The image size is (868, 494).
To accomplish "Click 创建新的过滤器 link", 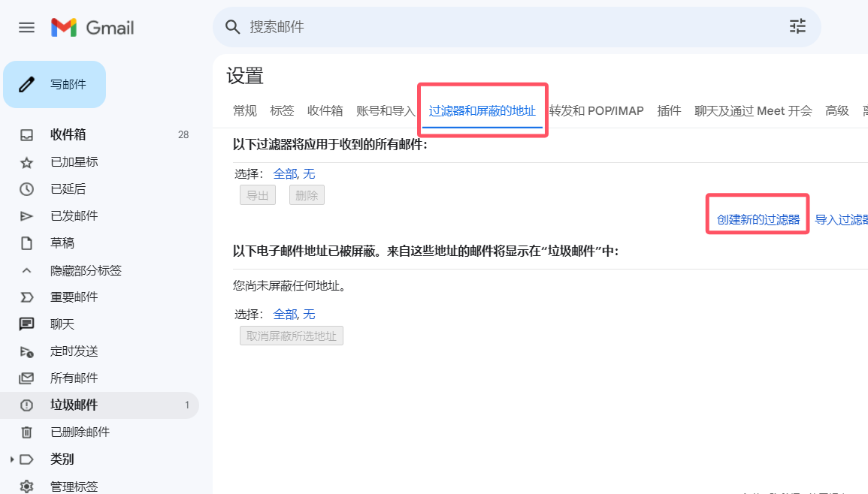I will (x=758, y=220).
